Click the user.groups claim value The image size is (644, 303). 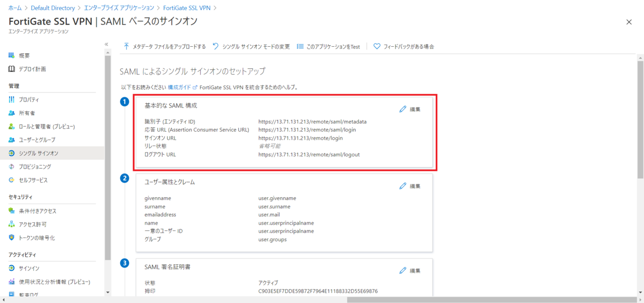[x=272, y=240]
